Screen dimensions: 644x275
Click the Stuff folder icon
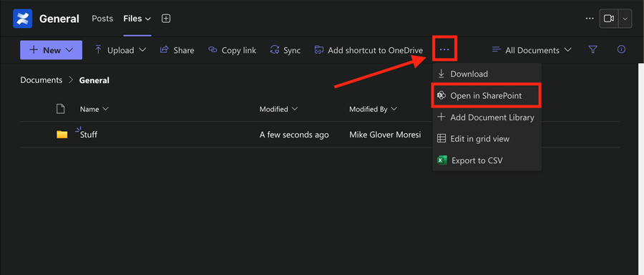click(x=62, y=135)
